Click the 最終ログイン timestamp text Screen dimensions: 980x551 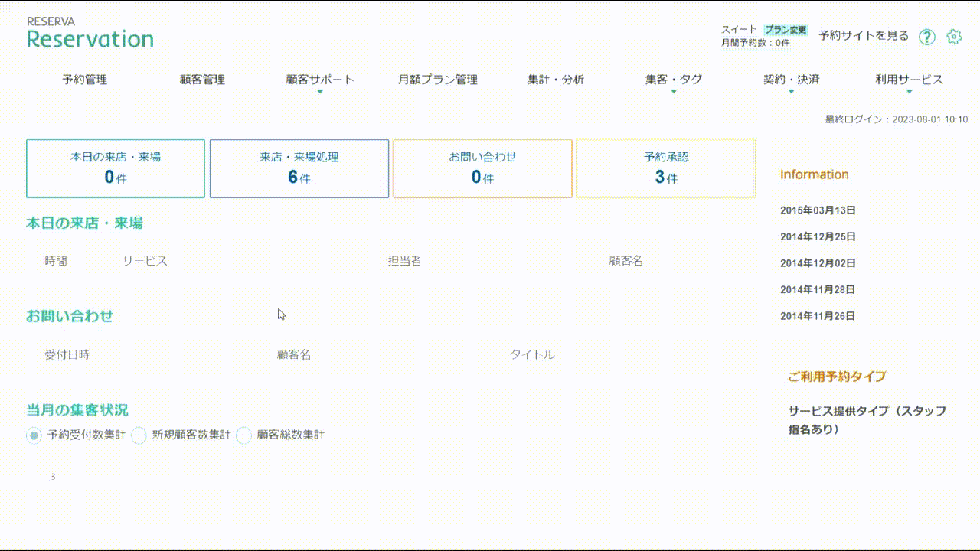[897, 119]
